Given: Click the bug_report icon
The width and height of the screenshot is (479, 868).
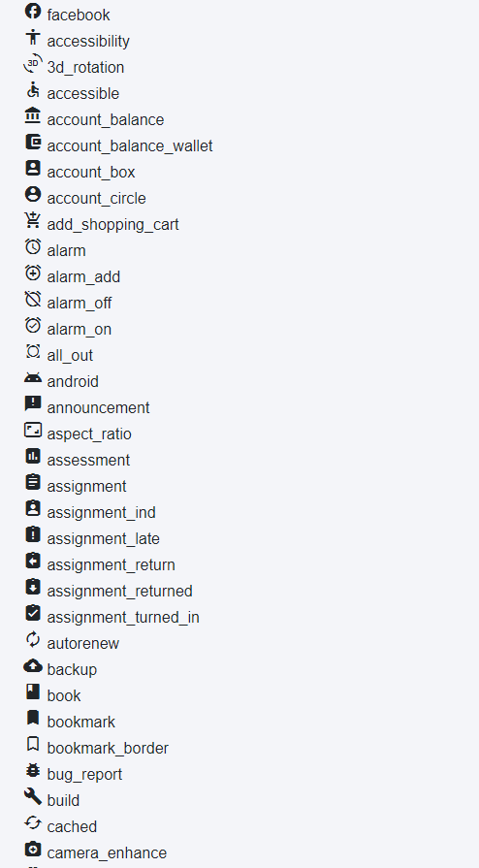Looking at the screenshot, I should pos(33,770).
